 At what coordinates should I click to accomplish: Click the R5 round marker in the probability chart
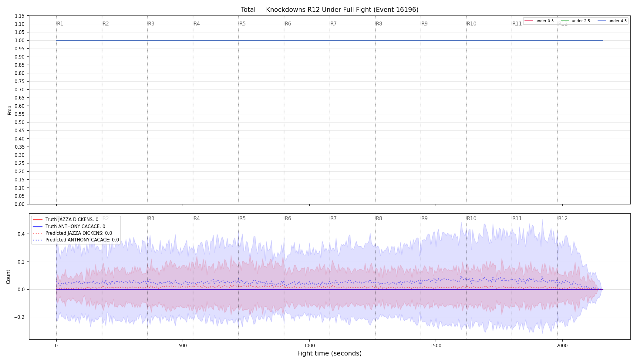[242, 24]
